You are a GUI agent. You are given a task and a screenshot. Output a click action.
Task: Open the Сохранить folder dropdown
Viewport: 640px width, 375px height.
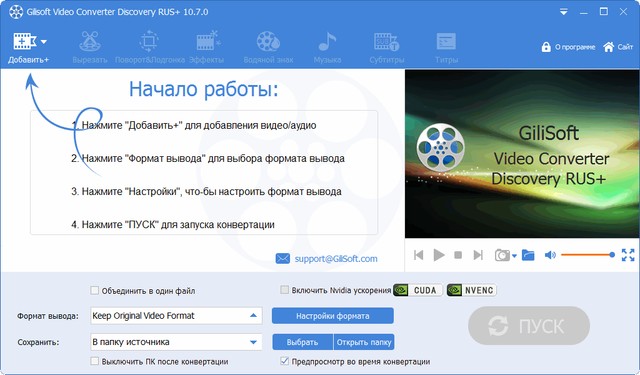[x=176, y=342]
